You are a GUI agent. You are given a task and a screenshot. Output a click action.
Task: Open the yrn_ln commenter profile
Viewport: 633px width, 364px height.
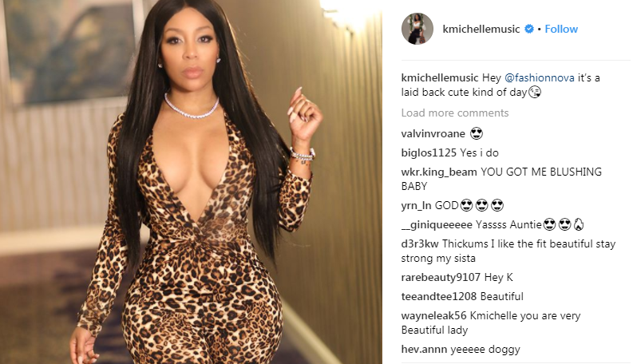(416, 206)
